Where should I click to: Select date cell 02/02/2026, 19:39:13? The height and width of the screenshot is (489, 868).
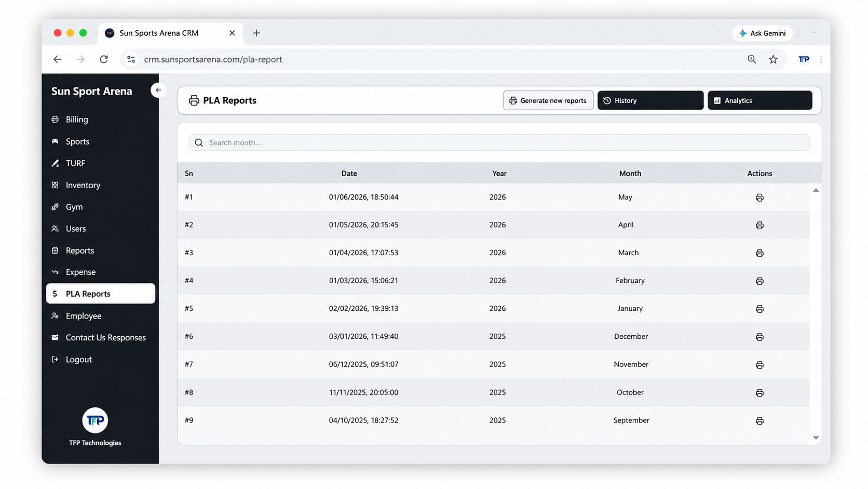pyautogui.click(x=363, y=309)
